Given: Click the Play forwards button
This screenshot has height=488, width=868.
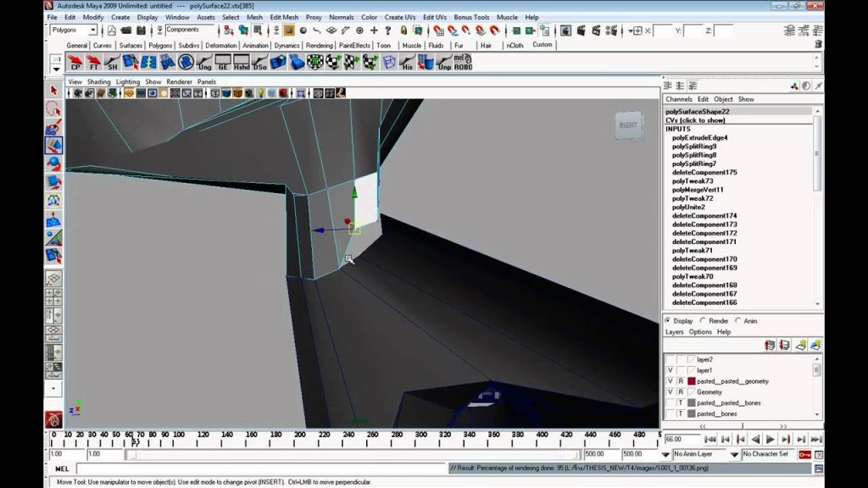Looking at the screenshot, I should tap(770, 440).
